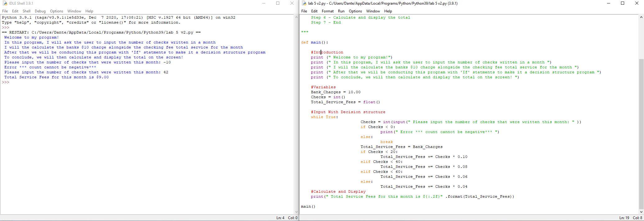The height and width of the screenshot is (221, 644).
Task: Open File menu in lab 5 v2.py editor
Action: pyautogui.click(x=304, y=11)
